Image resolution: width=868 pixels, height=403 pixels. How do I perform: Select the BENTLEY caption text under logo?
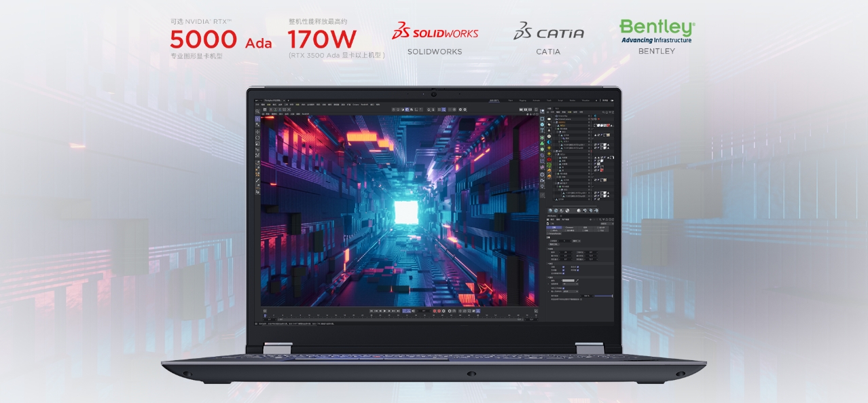[x=657, y=51]
